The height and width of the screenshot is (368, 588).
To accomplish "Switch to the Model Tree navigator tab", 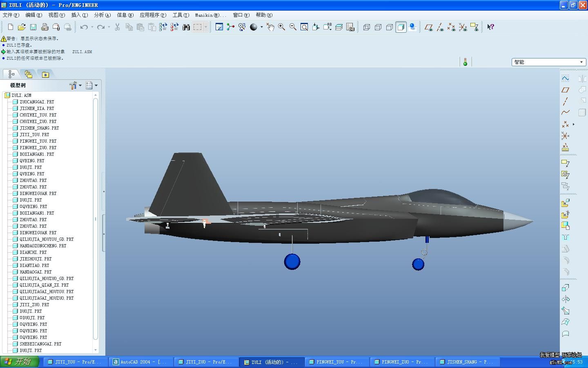I will [x=11, y=74].
